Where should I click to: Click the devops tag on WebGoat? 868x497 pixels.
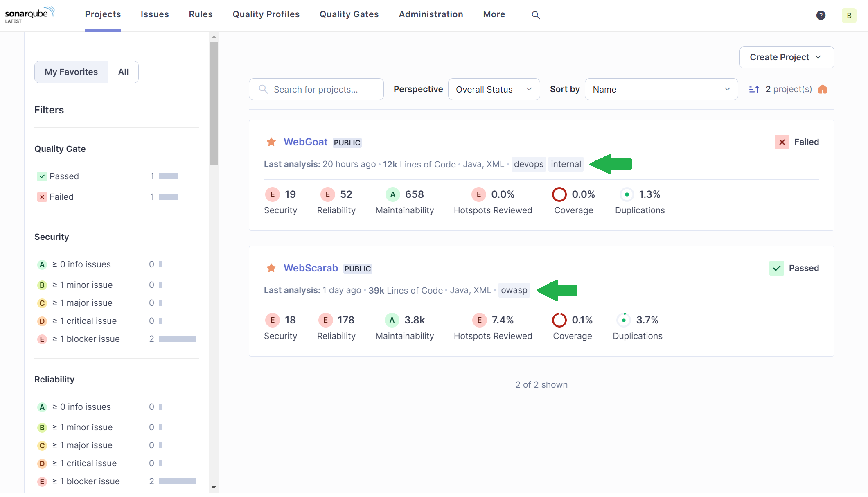[x=528, y=164]
